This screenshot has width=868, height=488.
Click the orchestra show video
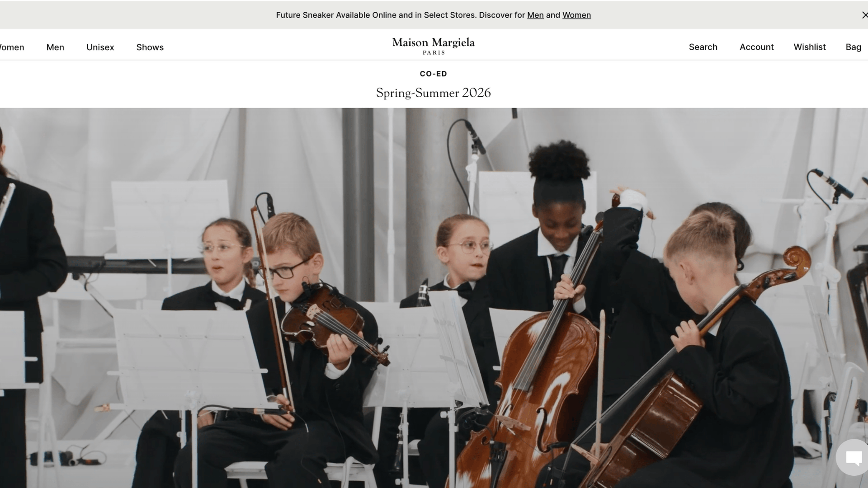(434, 298)
